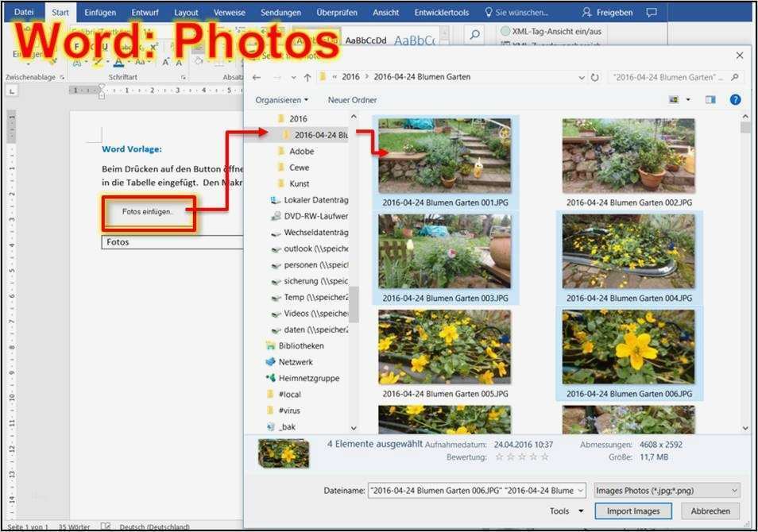The width and height of the screenshot is (758, 532).
Task: Click the proofing icon in Word status bar
Action: click(x=106, y=526)
